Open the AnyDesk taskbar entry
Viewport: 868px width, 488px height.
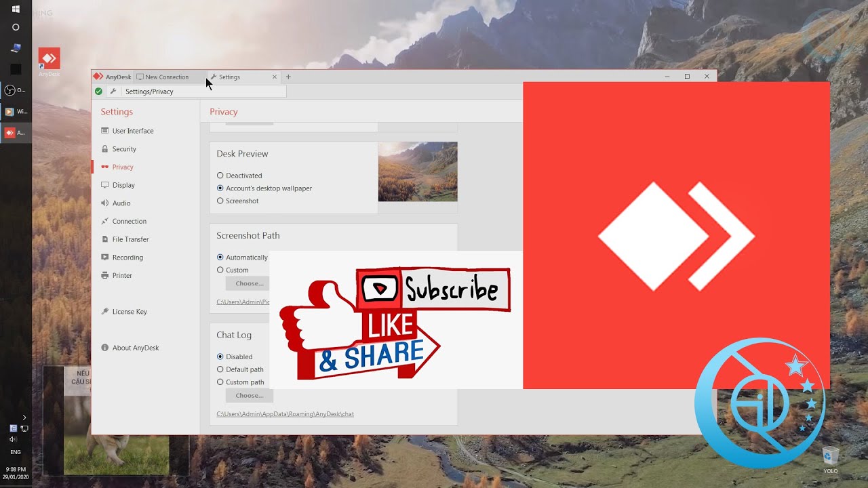pos(16,133)
